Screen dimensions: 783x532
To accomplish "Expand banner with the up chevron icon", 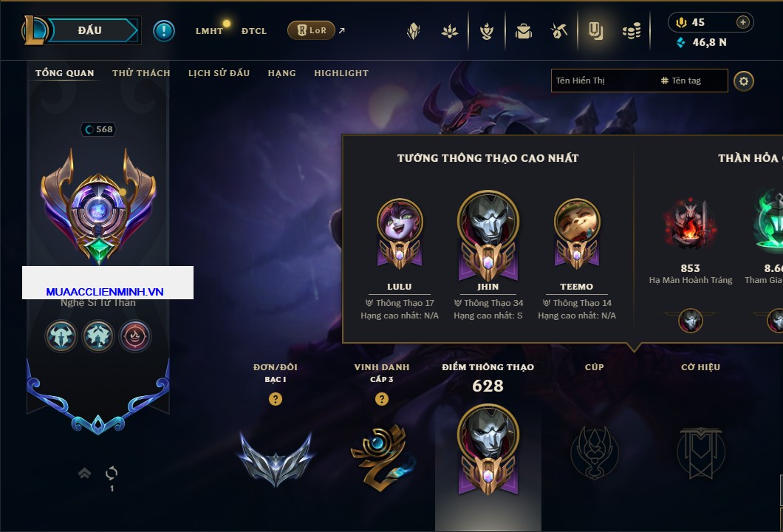I will (x=84, y=473).
